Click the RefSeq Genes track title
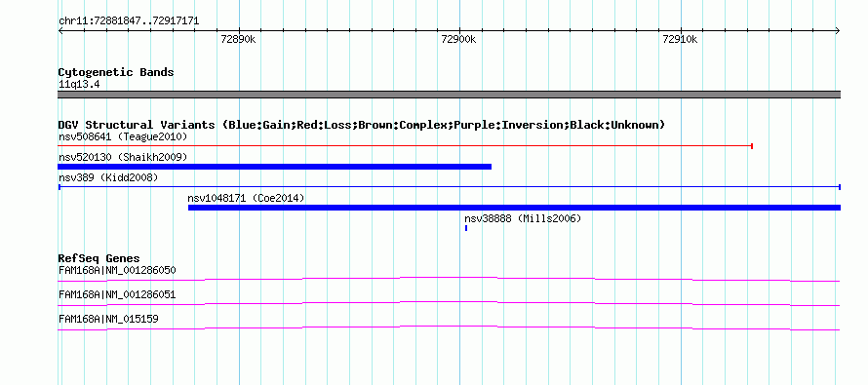The height and width of the screenshot is (385, 868). pos(99,258)
